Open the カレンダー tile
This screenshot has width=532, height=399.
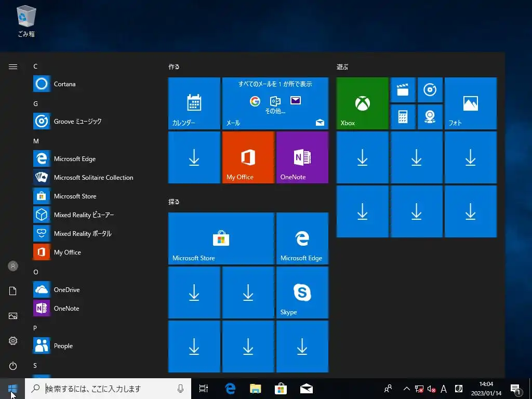tap(194, 103)
